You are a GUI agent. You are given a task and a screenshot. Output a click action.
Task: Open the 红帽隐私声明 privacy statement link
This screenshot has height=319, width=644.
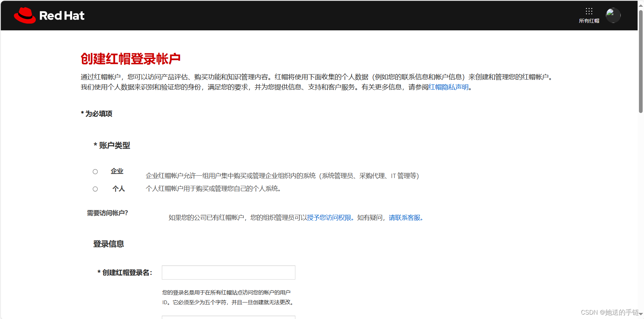[x=448, y=87]
